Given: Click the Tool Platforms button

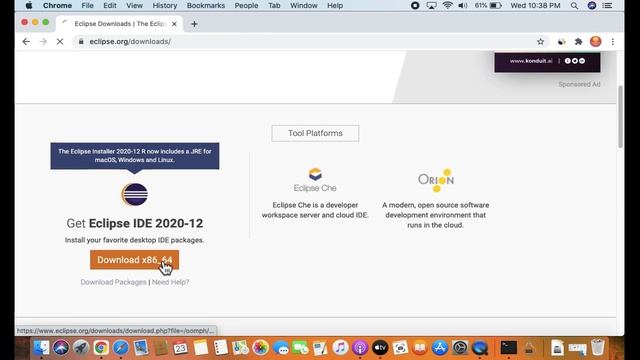Looking at the screenshot, I should [315, 133].
